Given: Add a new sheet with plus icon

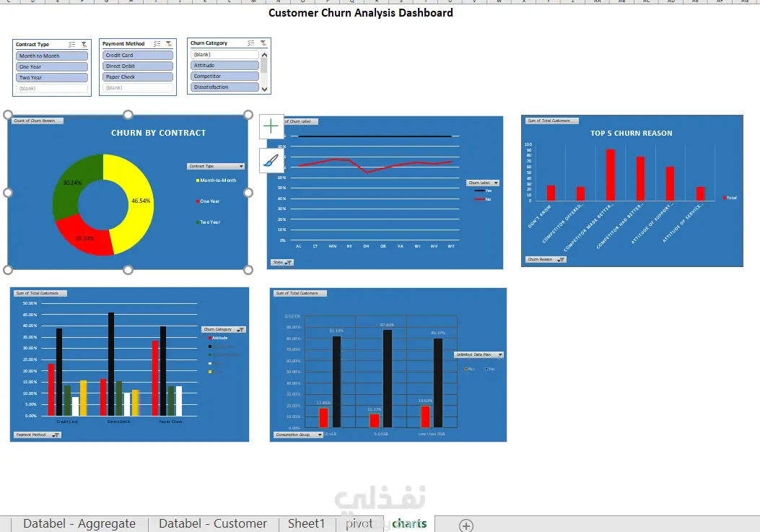Looking at the screenshot, I should pyautogui.click(x=466, y=526).
